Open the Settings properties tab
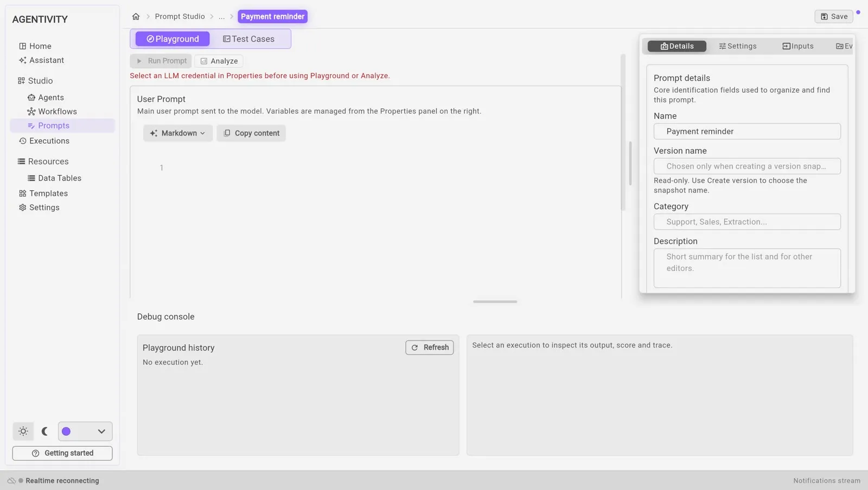Screen dimensions: 868x490 click(x=738, y=46)
